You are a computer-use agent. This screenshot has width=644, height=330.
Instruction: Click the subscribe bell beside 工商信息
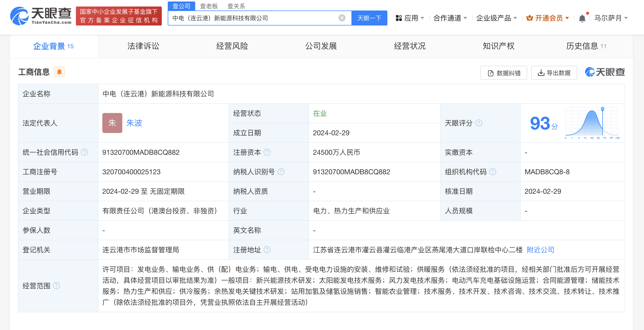click(x=59, y=72)
